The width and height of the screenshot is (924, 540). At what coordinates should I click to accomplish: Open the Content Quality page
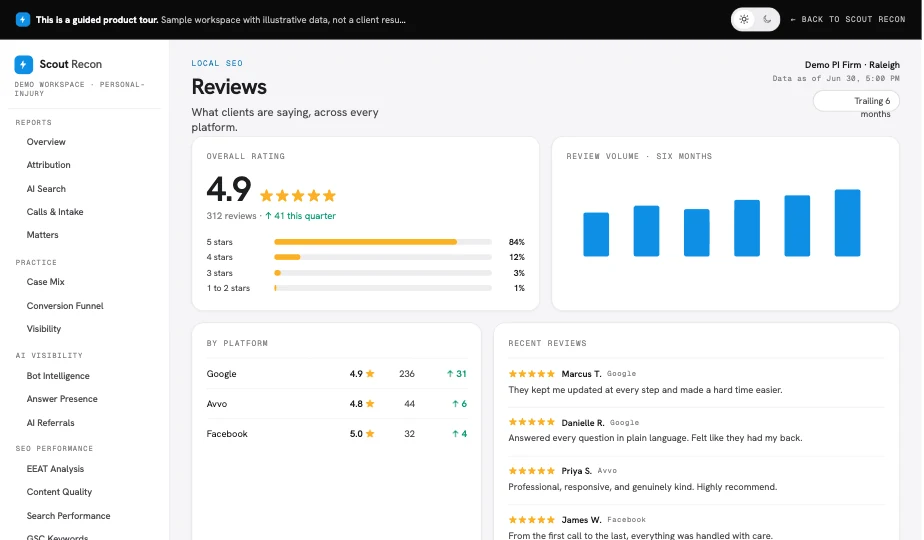pyautogui.click(x=59, y=492)
